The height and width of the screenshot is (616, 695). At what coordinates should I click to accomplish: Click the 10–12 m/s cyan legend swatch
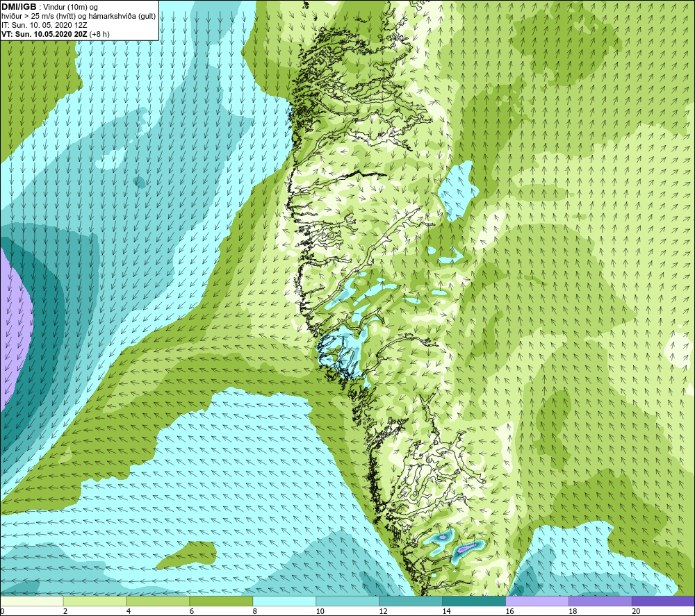click(x=347, y=601)
